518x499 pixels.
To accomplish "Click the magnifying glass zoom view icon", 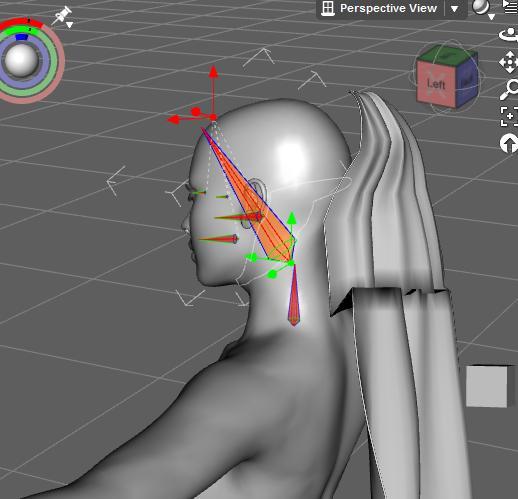I will click(509, 89).
